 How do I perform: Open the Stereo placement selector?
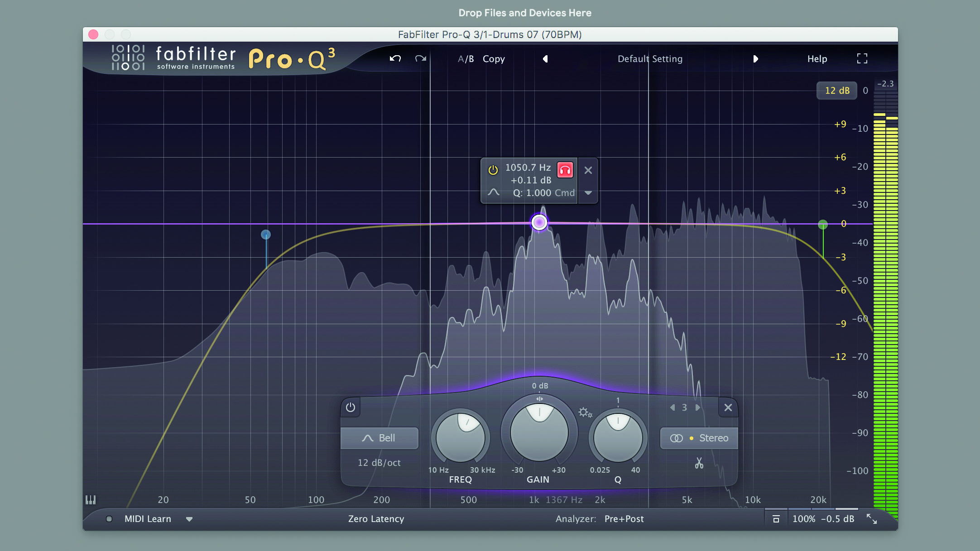pos(699,438)
